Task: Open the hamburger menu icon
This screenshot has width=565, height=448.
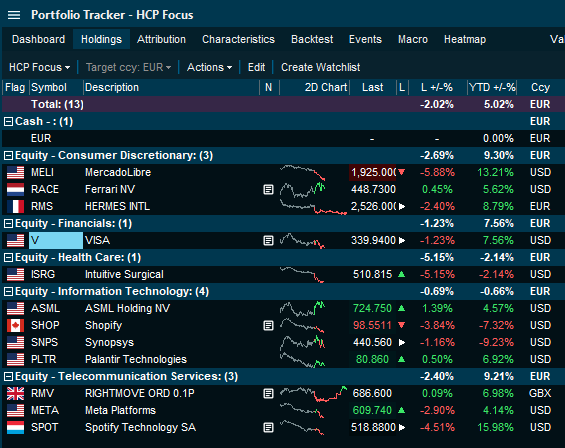Action: [x=14, y=15]
